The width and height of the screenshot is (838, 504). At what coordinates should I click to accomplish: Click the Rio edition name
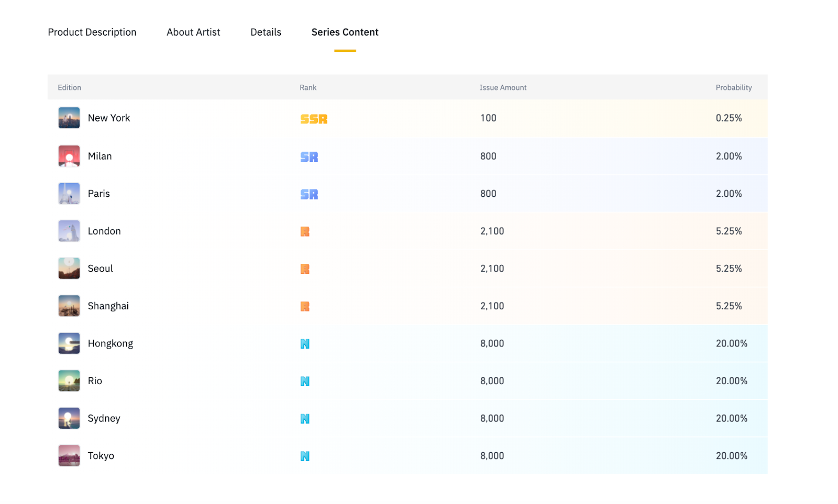pyautogui.click(x=95, y=381)
